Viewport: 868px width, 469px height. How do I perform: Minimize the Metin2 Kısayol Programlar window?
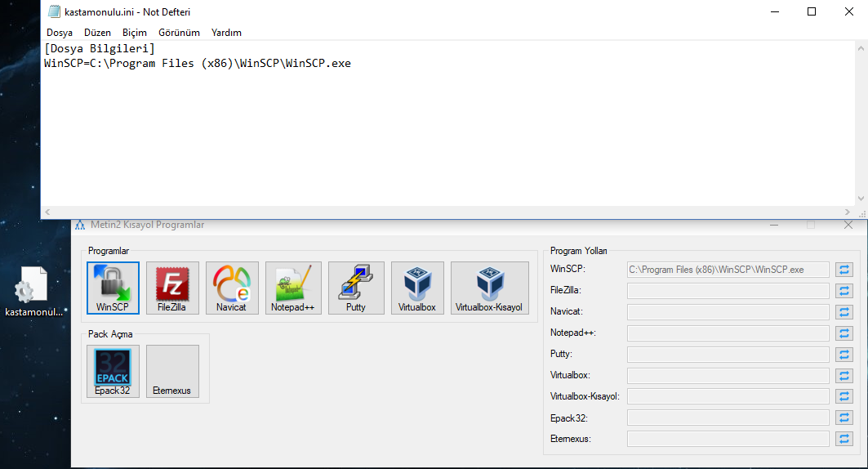click(x=774, y=225)
